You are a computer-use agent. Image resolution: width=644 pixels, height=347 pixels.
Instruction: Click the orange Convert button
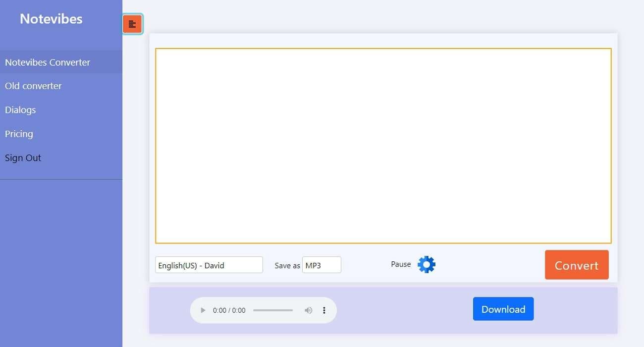577,265
